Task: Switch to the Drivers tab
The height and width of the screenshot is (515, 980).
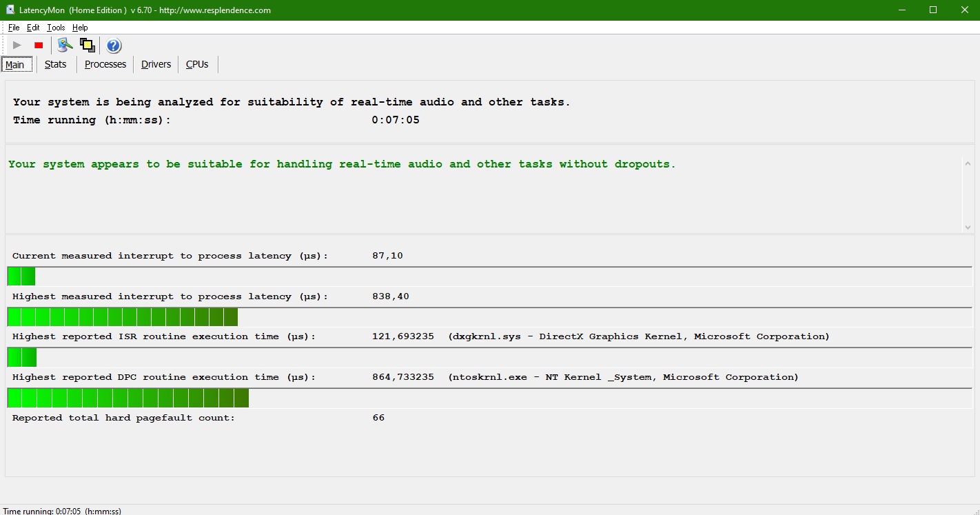Action: point(156,64)
